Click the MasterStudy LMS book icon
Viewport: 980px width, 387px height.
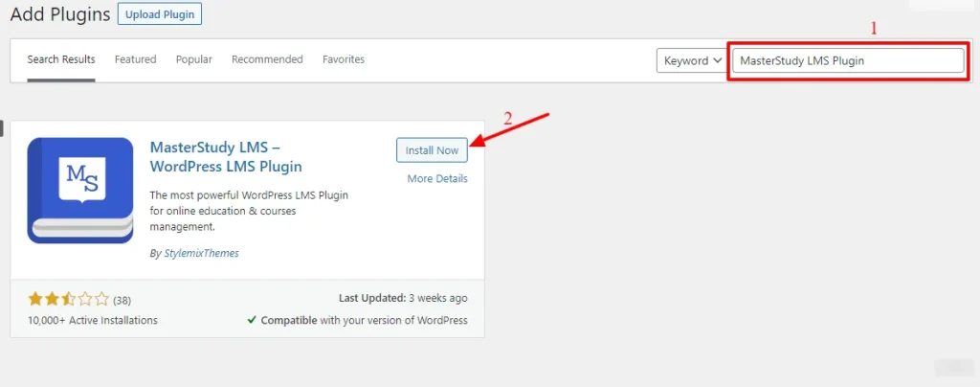pos(80,190)
